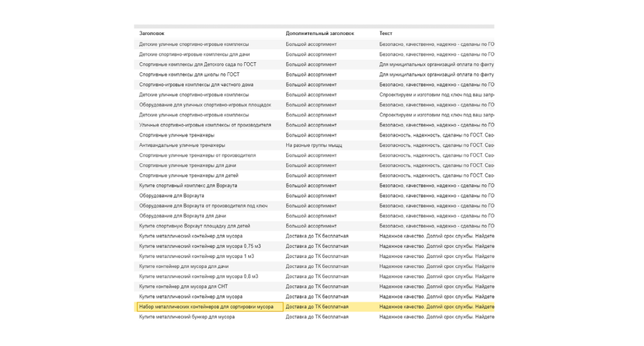The width and height of the screenshot is (644, 346).
Task: Click the Оборудование для Воркаута headline cell
Action: pos(171,196)
